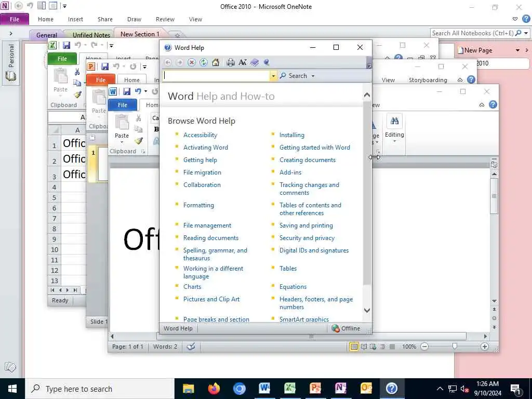Select Draft view in Word status bar
532x399 pixels.
pyautogui.click(x=392, y=347)
